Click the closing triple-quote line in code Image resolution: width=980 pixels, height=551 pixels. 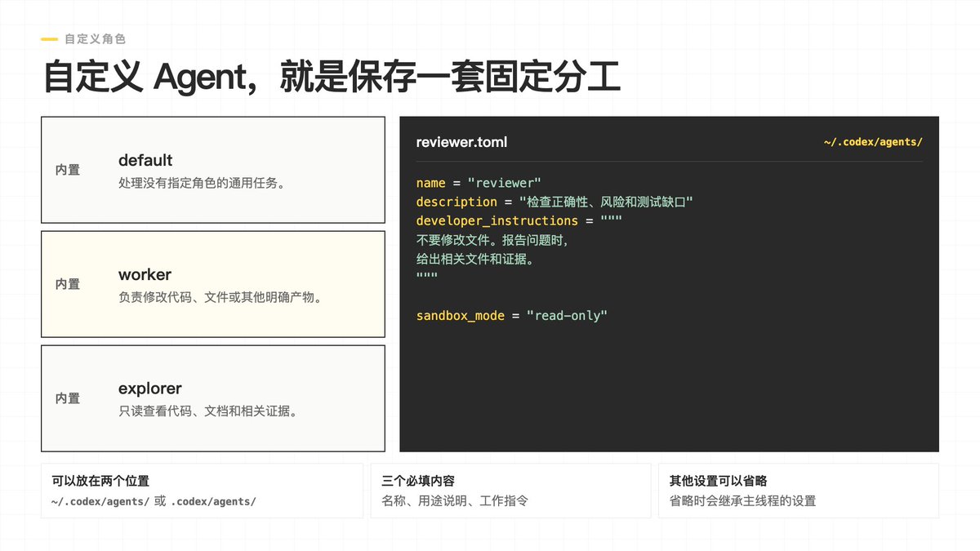427,278
